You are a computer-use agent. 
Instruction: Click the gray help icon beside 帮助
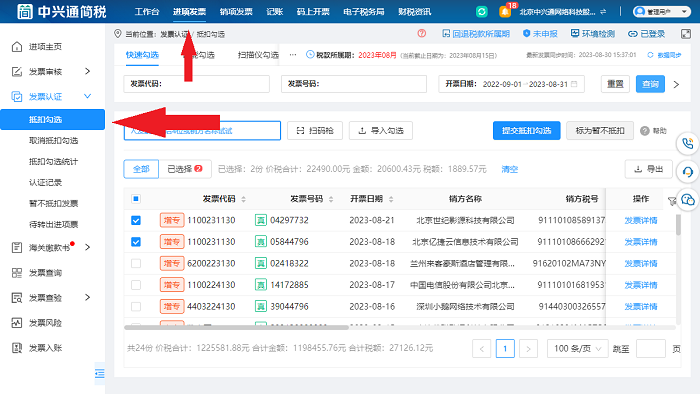[x=644, y=131]
